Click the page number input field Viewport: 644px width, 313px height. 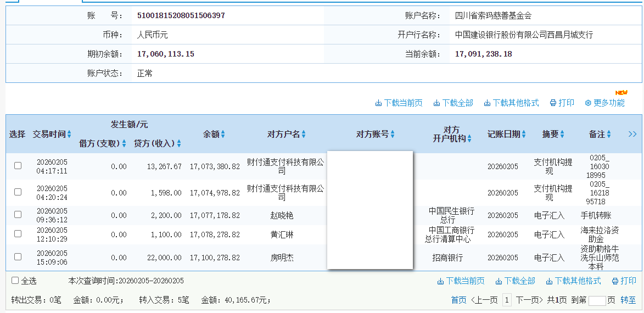pyautogui.click(x=597, y=300)
